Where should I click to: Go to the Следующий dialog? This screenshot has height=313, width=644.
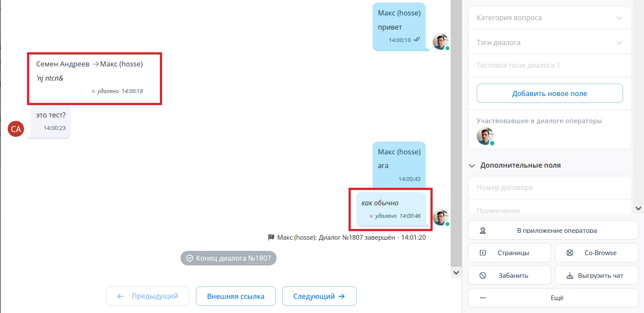pos(319,296)
